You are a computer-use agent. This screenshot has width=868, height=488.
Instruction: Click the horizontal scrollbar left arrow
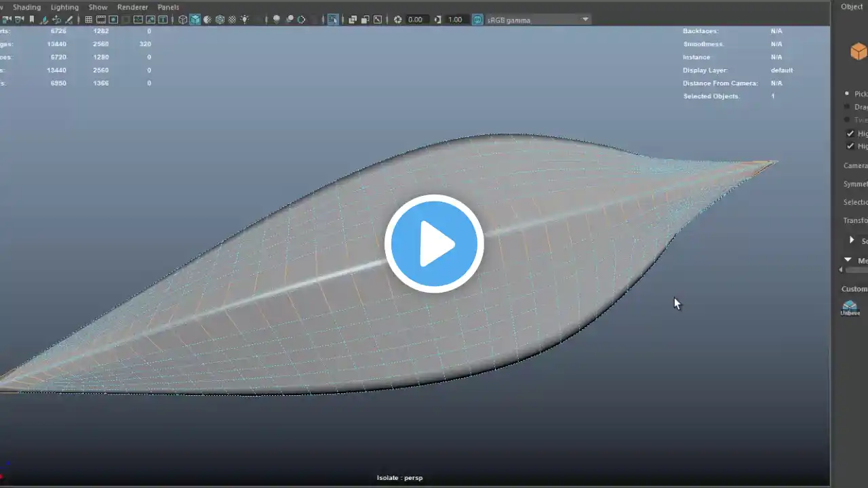841,270
